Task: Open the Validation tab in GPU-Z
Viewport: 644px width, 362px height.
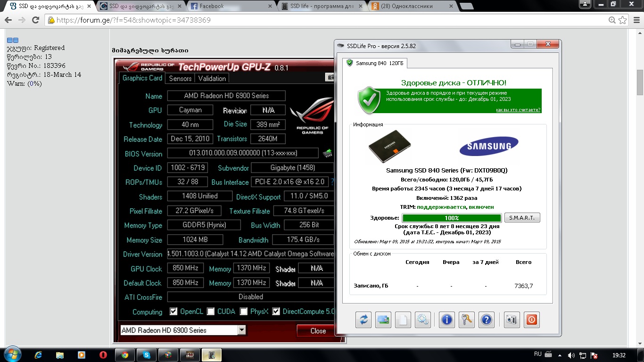Action: pyautogui.click(x=212, y=79)
